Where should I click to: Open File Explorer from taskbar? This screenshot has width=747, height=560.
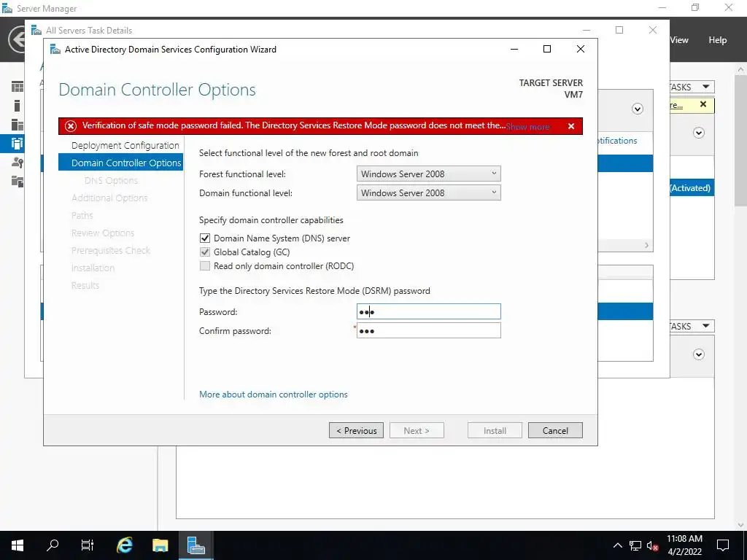pos(160,545)
